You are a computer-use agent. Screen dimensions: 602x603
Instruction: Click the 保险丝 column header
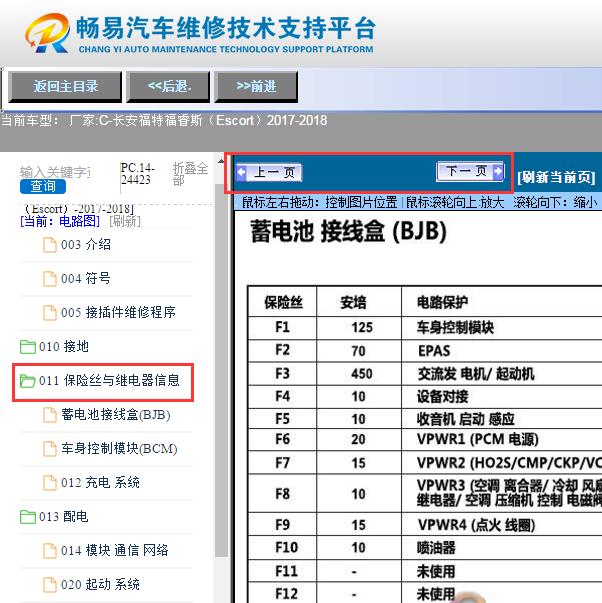283,302
